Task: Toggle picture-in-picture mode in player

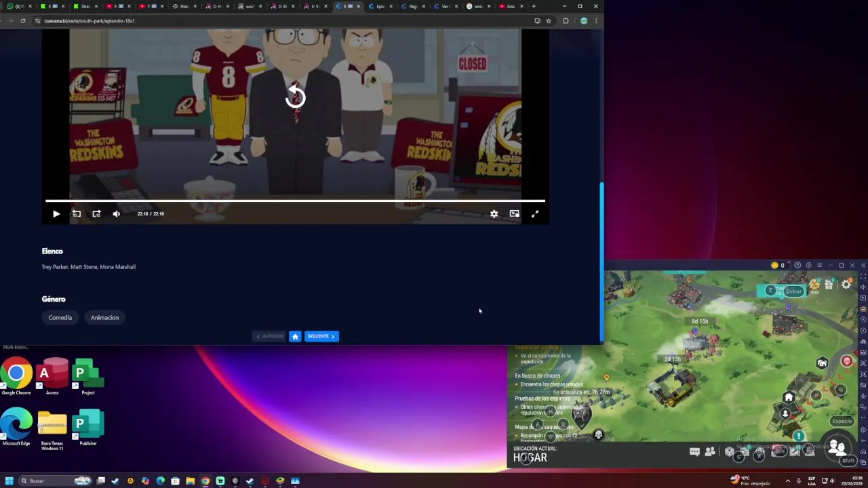Action: coord(515,213)
